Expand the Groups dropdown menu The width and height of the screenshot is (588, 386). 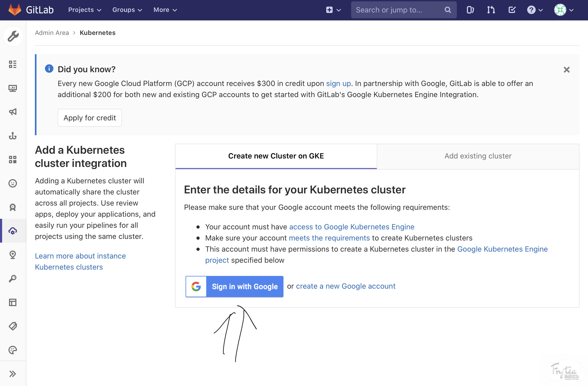[x=127, y=10]
